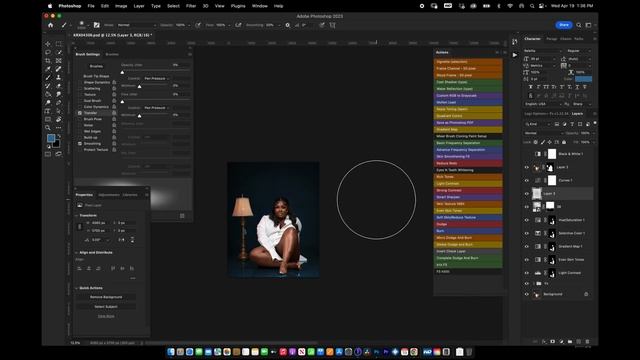The width and height of the screenshot is (640, 360).
Task: Select the Lasso tool
Action: [48, 52]
